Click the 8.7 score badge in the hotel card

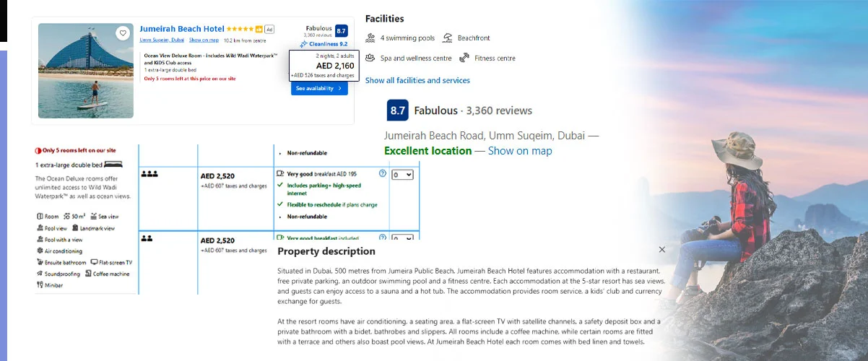coord(342,31)
